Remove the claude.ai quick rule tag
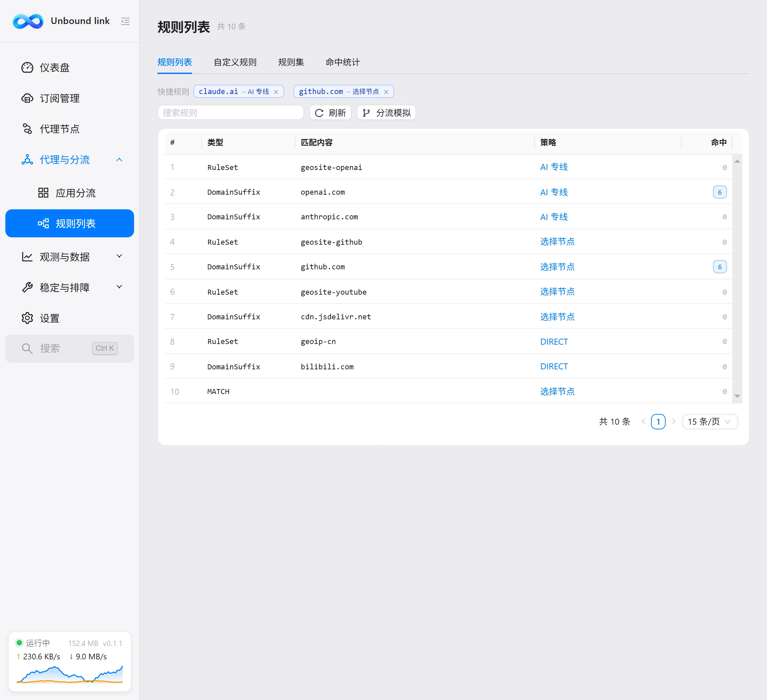This screenshot has height=700, width=767. (276, 92)
